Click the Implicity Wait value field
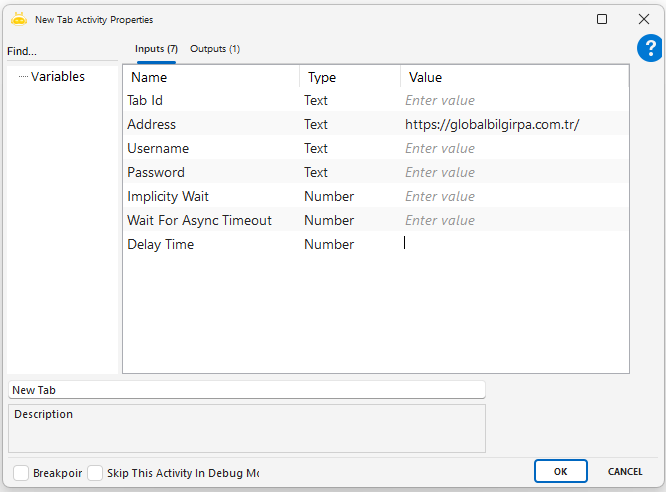The height and width of the screenshot is (492, 666). point(514,197)
